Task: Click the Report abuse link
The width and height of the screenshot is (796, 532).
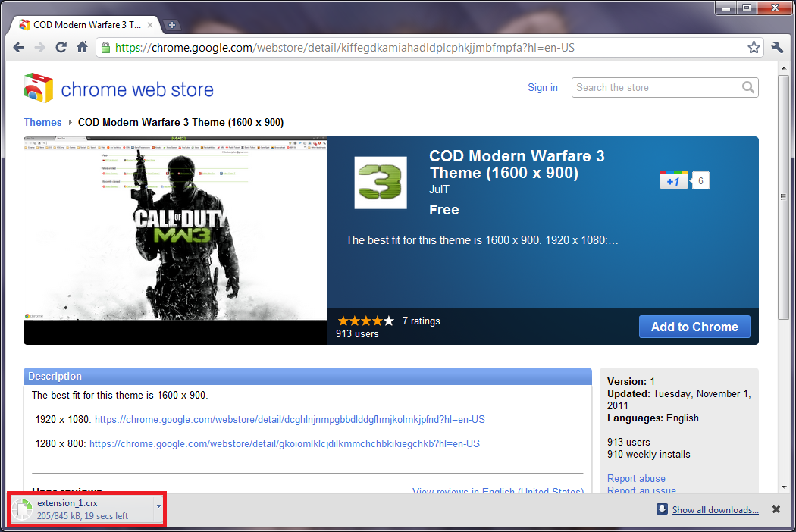Action: pos(636,478)
